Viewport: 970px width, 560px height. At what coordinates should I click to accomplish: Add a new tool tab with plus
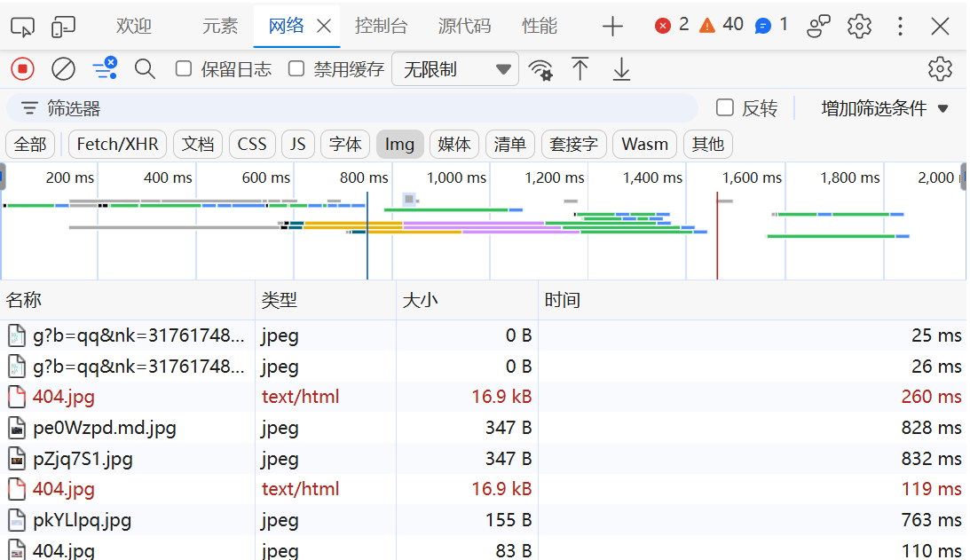612,26
